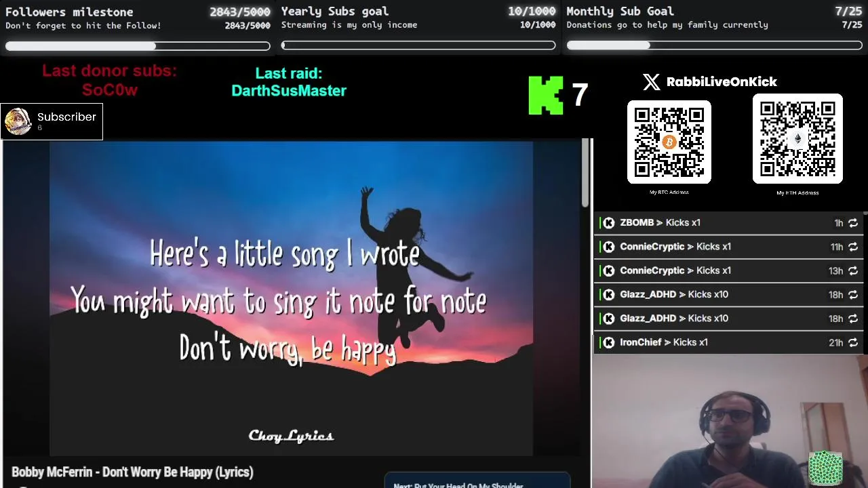The height and width of the screenshot is (488, 868).
Task: Click the Yearly Subs goal progress bar
Action: point(418,45)
